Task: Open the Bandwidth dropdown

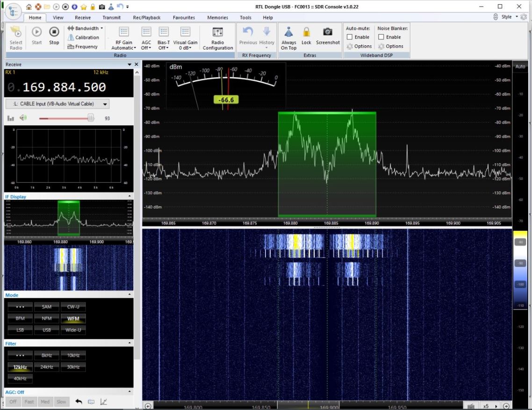Action: coord(85,28)
